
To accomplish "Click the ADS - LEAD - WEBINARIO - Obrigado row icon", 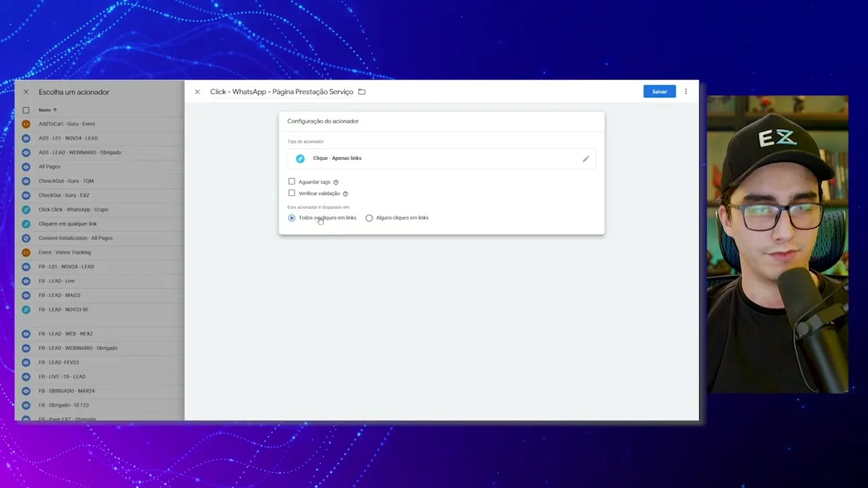I will [x=26, y=152].
